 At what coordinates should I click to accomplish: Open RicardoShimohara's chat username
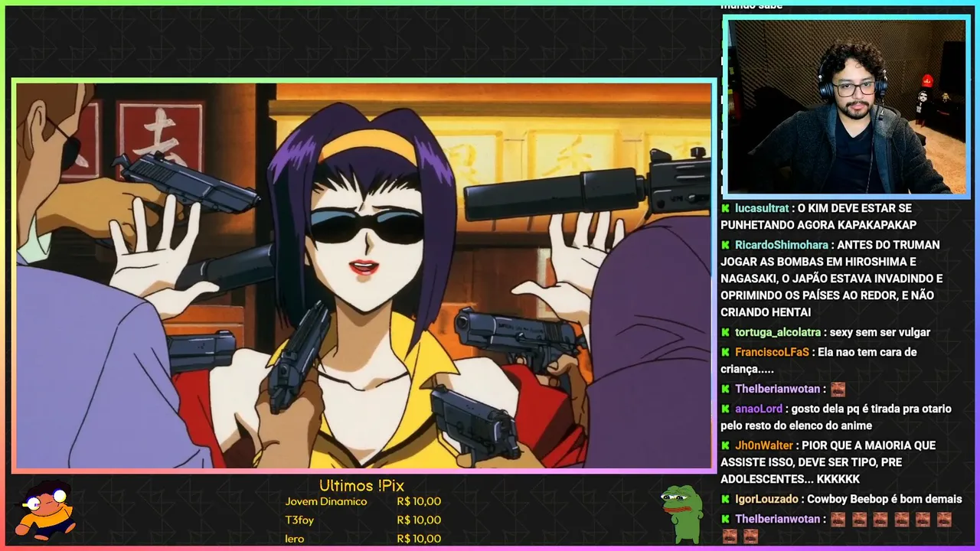coord(782,245)
